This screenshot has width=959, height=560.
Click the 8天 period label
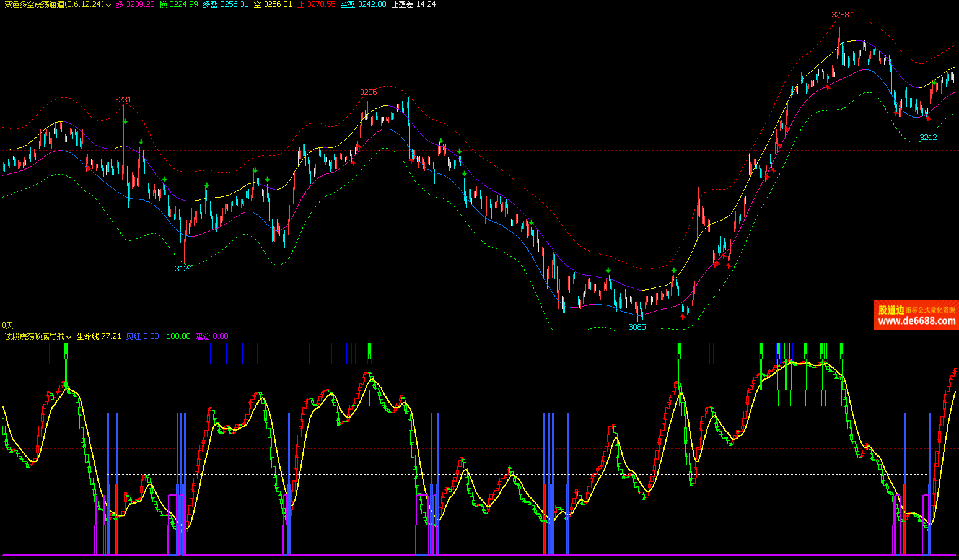click(7, 325)
